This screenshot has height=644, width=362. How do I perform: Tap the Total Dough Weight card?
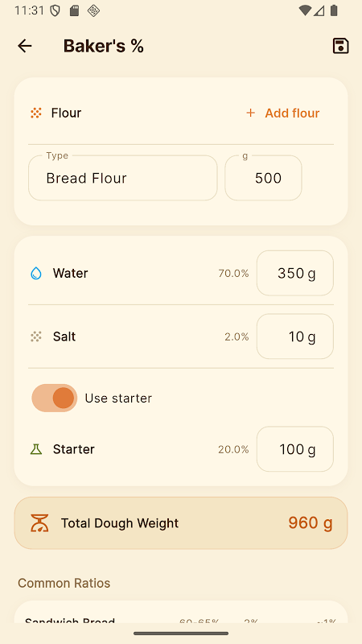tap(181, 523)
